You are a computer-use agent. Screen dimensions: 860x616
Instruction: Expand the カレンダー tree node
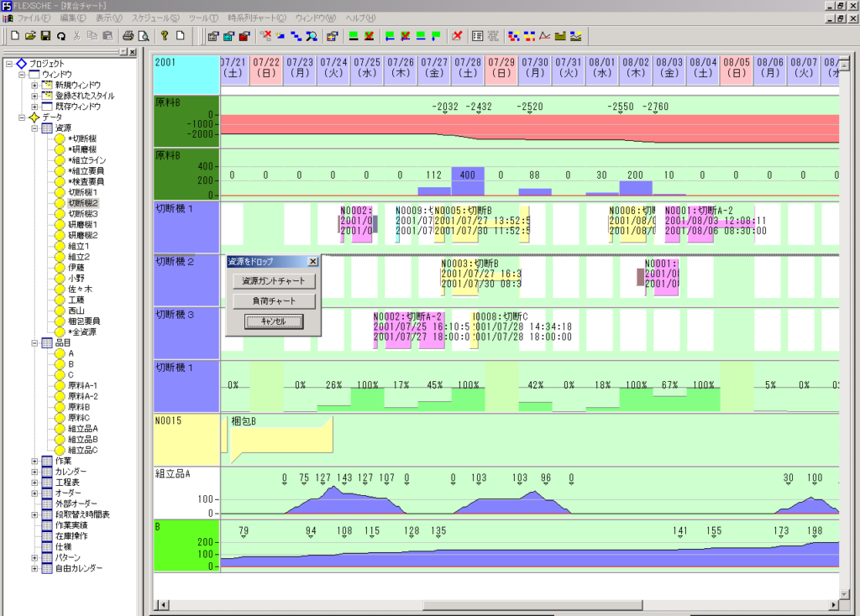click(34, 472)
